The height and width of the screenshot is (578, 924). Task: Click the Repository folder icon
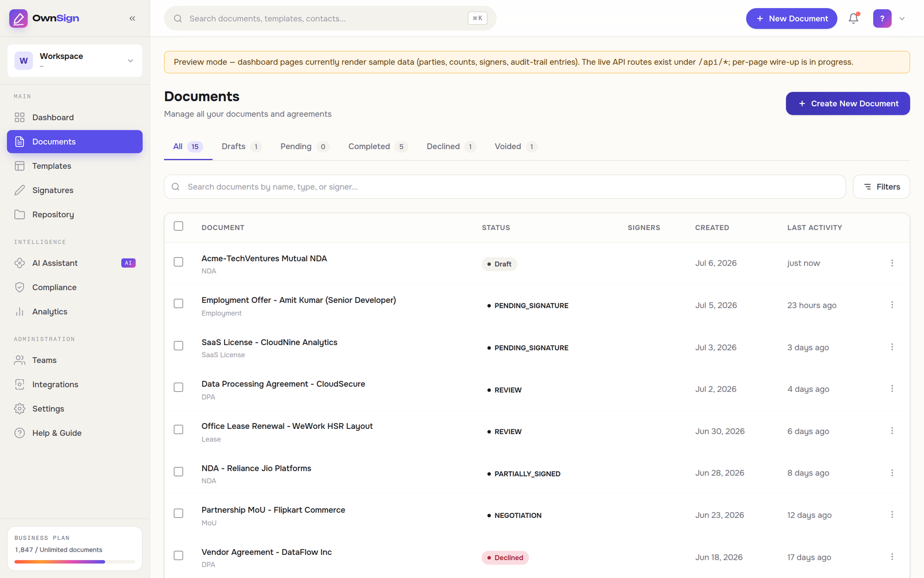[x=20, y=214]
